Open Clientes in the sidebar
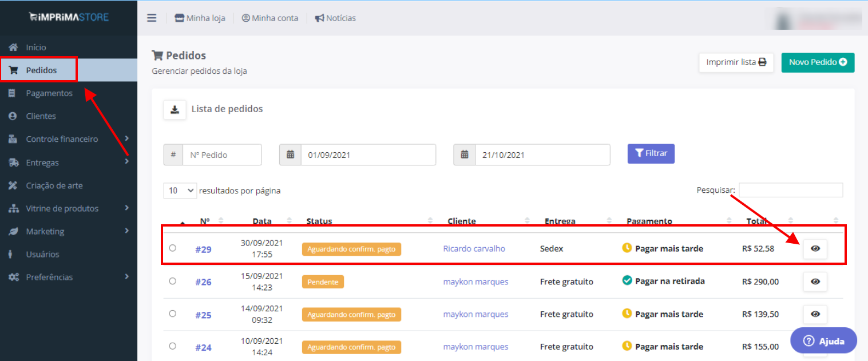This screenshot has height=361, width=868. (x=41, y=116)
